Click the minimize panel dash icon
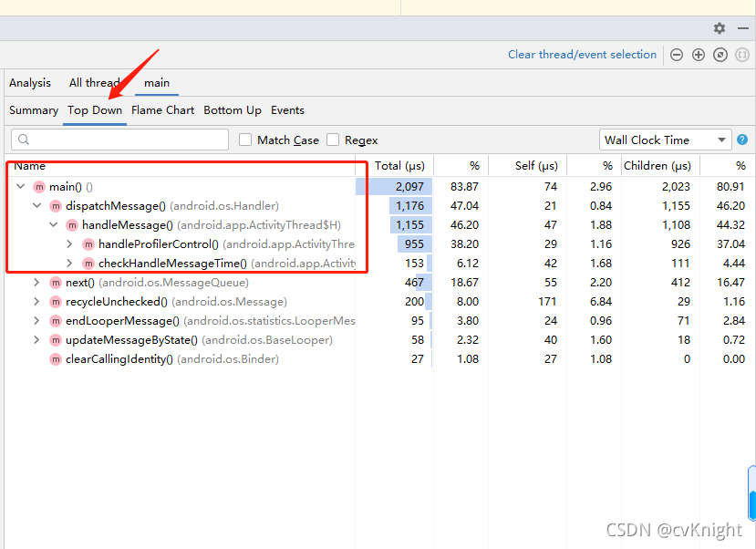 pos(743,28)
